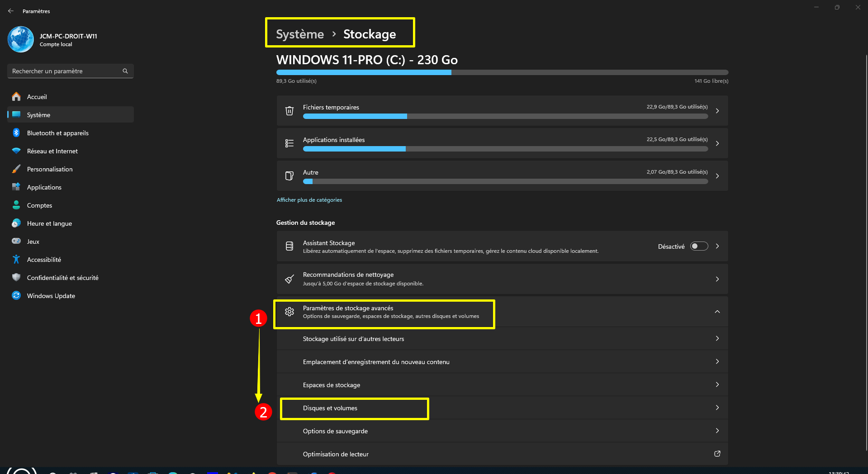Expand the Applications installées chevron
868x474 pixels.
[x=717, y=143]
